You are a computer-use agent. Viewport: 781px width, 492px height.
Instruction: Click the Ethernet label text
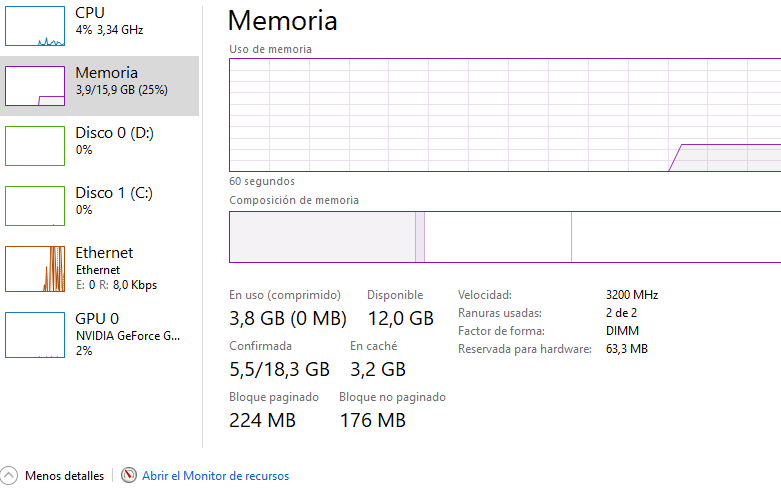104,253
